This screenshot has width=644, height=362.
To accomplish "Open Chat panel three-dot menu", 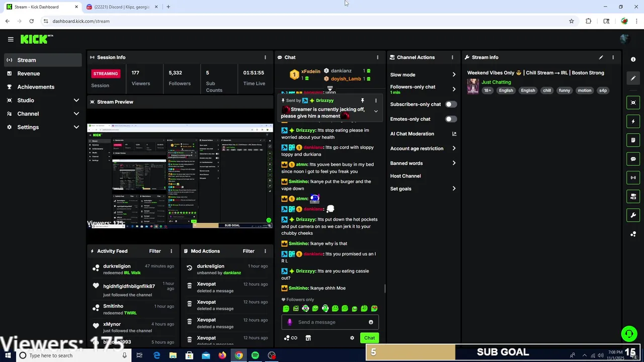I will coord(378,57).
